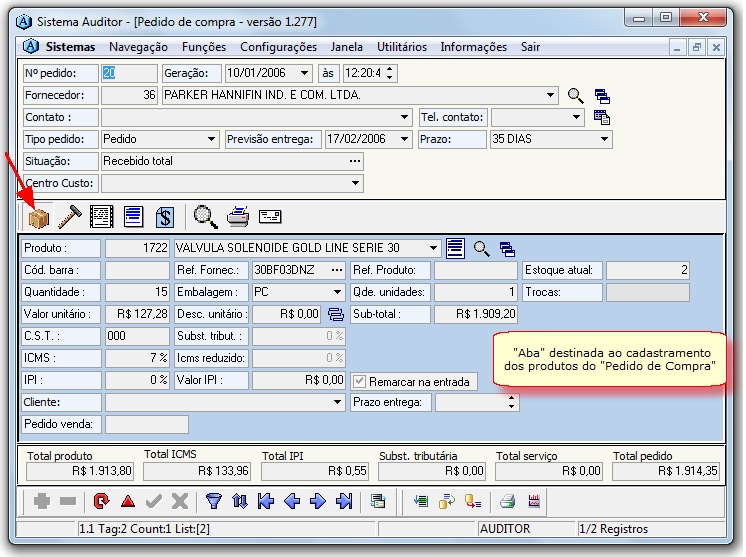Open the Centro Custo dropdown
The height and width of the screenshot is (557, 746).
(x=355, y=183)
